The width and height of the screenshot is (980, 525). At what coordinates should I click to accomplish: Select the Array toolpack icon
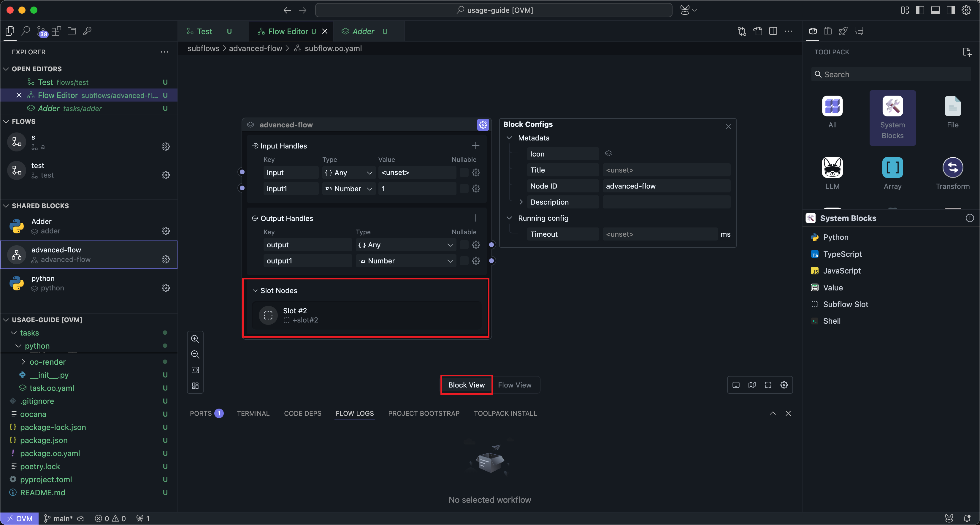(x=892, y=167)
